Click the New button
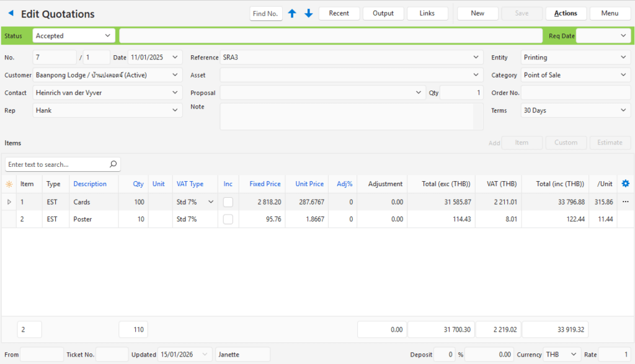635x364 pixels. tap(477, 14)
